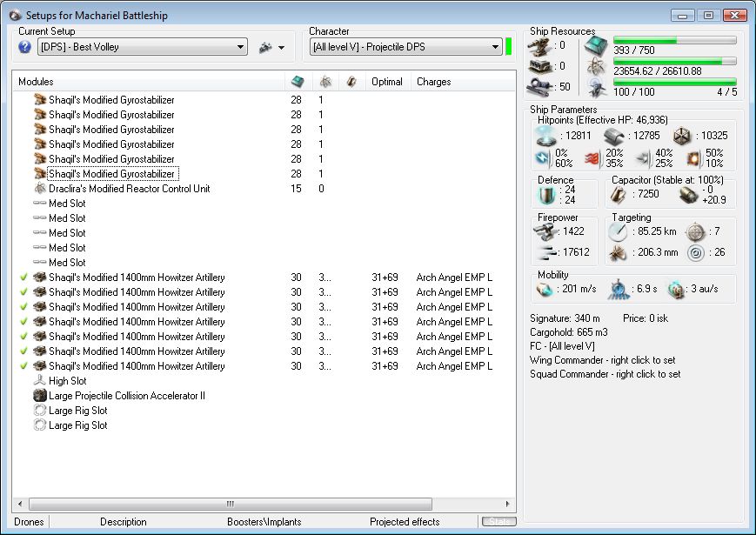756x535 pixels.
Task: Open the Current Setup dropdown
Action: point(142,47)
